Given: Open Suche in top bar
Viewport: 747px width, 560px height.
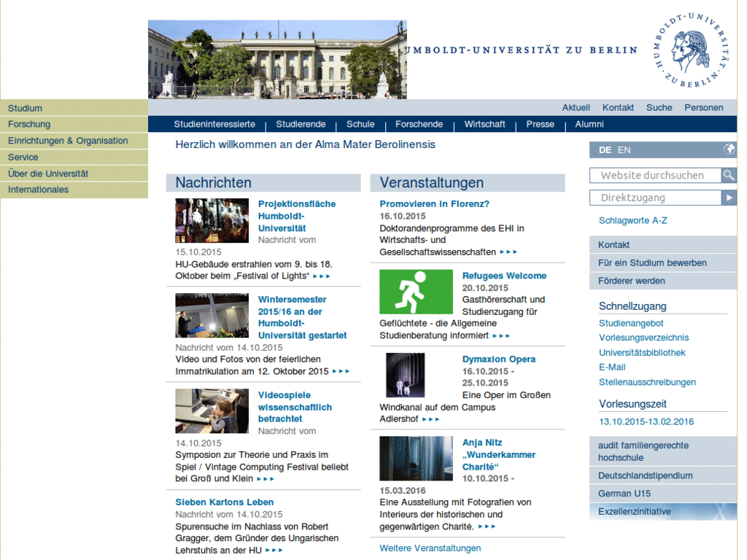Looking at the screenshot, I should pyautogui.click(x=659, y=108).
